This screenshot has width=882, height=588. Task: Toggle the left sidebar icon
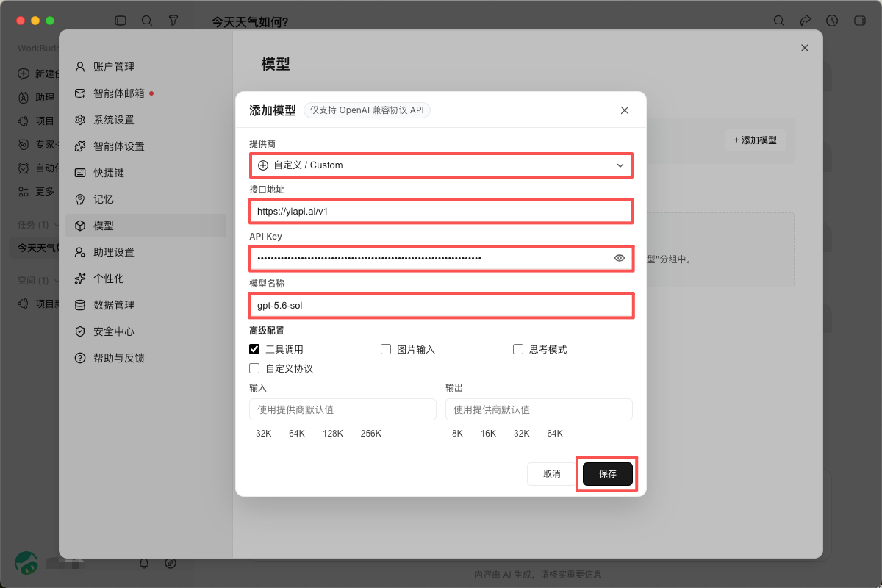pyautogui.click(x=121, y=21)
